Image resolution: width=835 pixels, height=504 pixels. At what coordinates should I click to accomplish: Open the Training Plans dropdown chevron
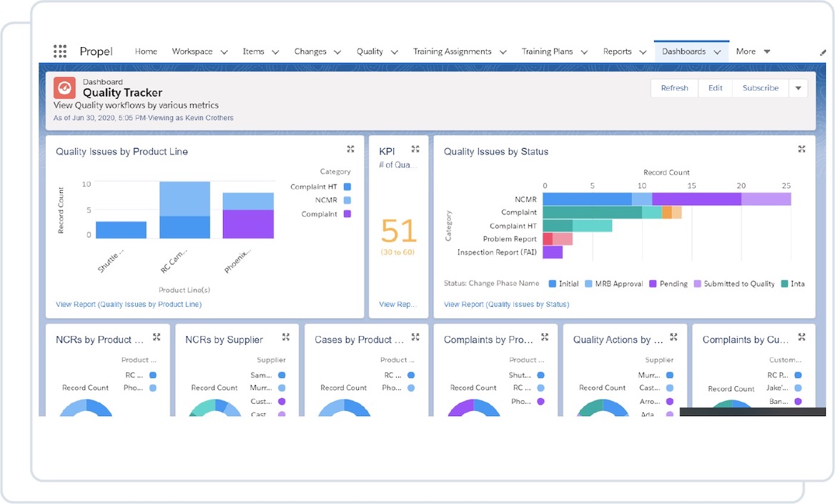(584, 52)
